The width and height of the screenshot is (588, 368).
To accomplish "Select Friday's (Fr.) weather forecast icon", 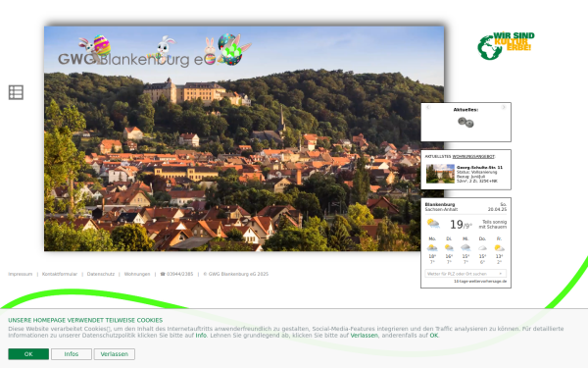I will pos(499,248).
